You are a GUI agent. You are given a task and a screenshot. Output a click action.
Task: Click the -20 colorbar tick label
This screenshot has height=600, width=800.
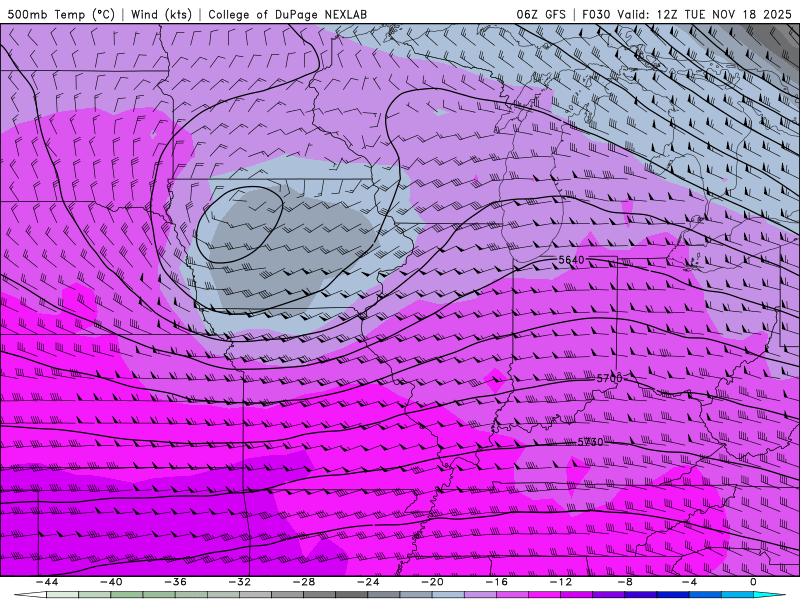pos(432,582)
